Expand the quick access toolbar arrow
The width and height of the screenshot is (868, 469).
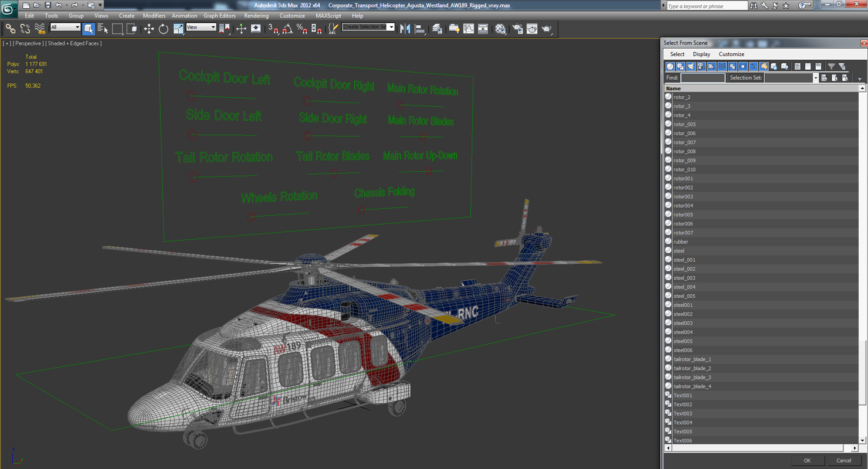click(x=100, y=5)
